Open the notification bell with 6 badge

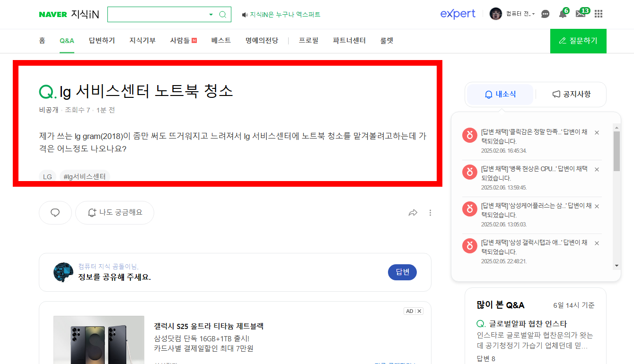[x=563, y=14]
